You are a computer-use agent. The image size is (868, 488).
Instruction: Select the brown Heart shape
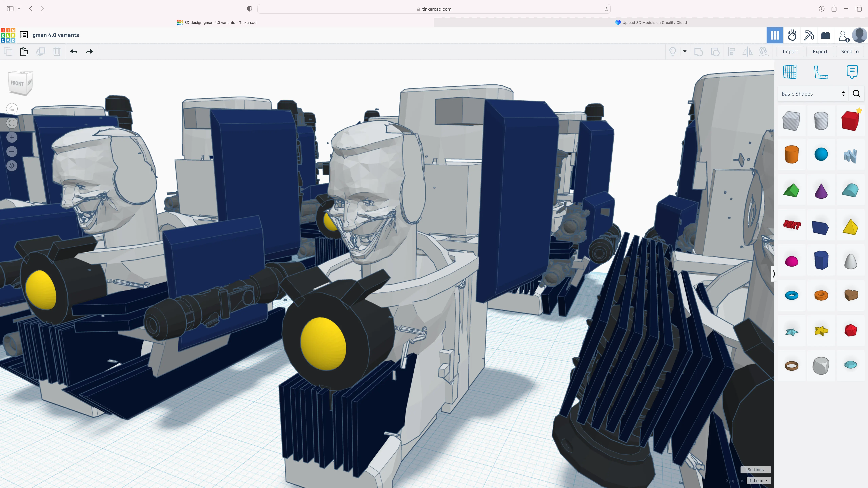pyautogui.click(x=851, y=295)
